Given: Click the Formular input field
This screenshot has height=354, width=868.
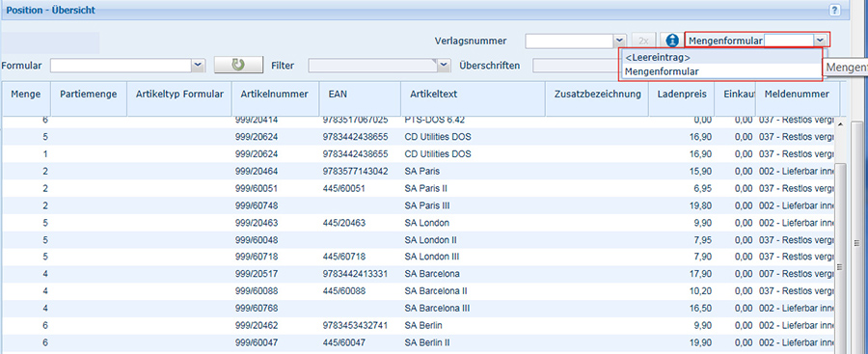Looking at the screenshot, I should click(121, 66).
